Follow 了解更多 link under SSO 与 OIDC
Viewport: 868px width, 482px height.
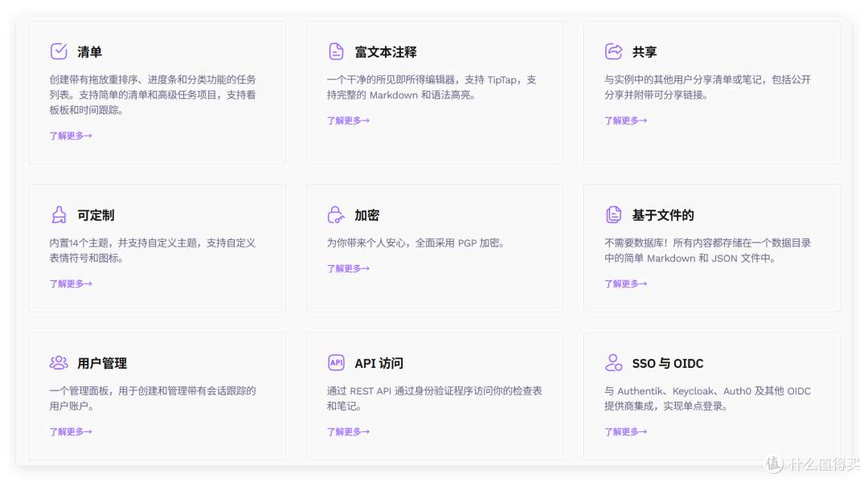tap(625, 431)
